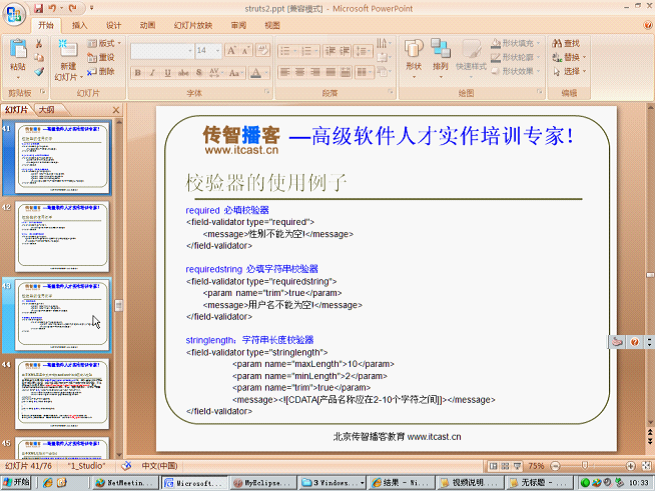Decrease list indent level
The width and height of the screenshot is (655, 491).
point(330,51)
